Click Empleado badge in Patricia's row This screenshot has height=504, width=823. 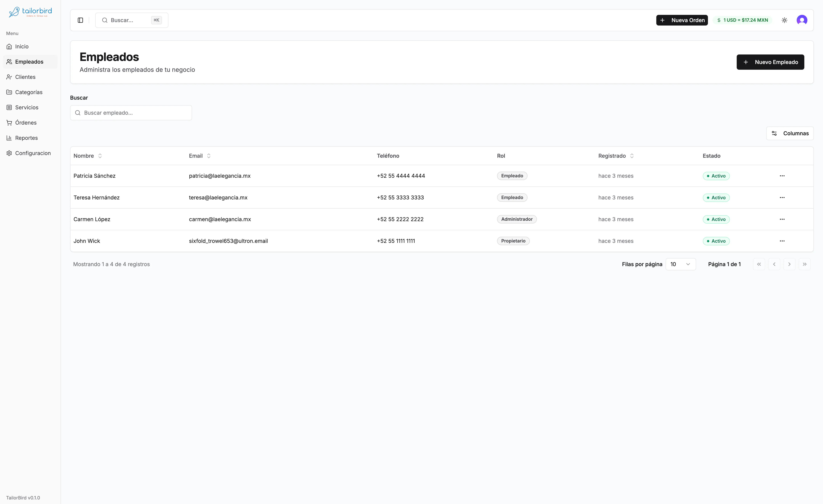coord(512,176)
